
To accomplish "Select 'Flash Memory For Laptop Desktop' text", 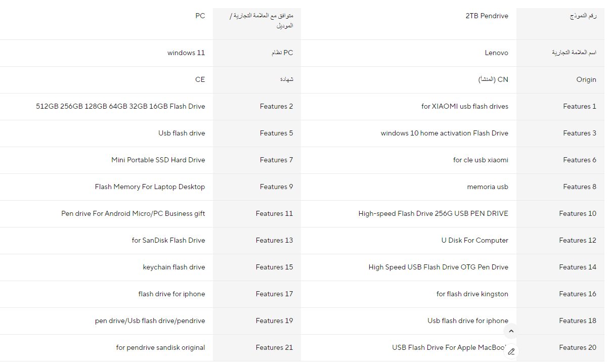I will coord(150,187).
